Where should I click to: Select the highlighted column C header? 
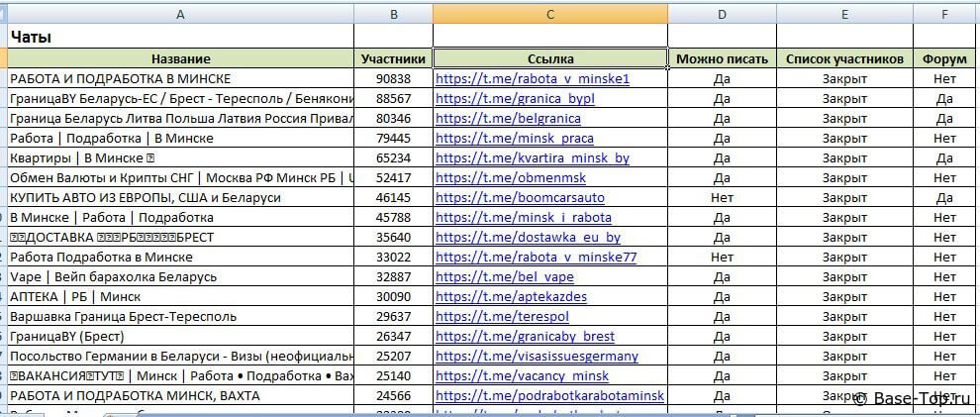549,14
